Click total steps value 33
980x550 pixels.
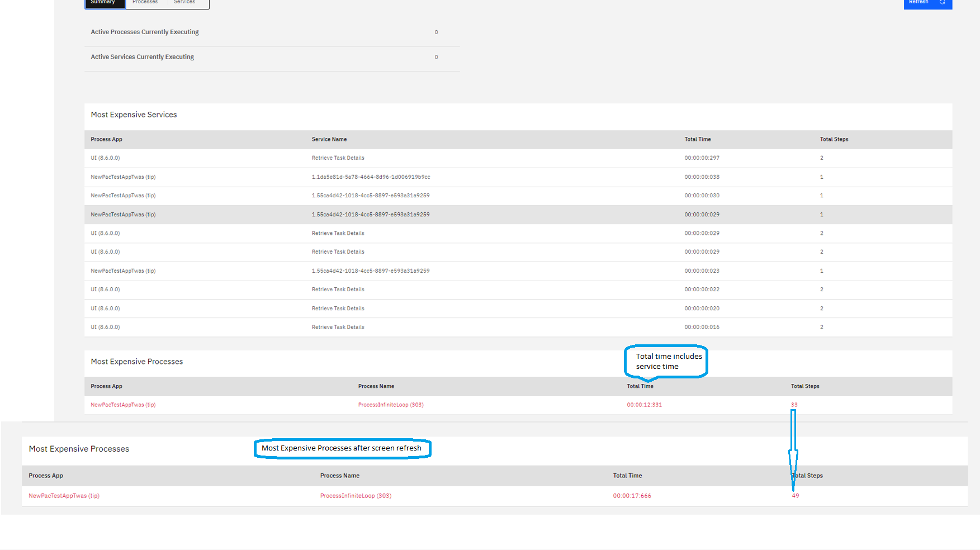pyautogui.click(x=794, y=405)
